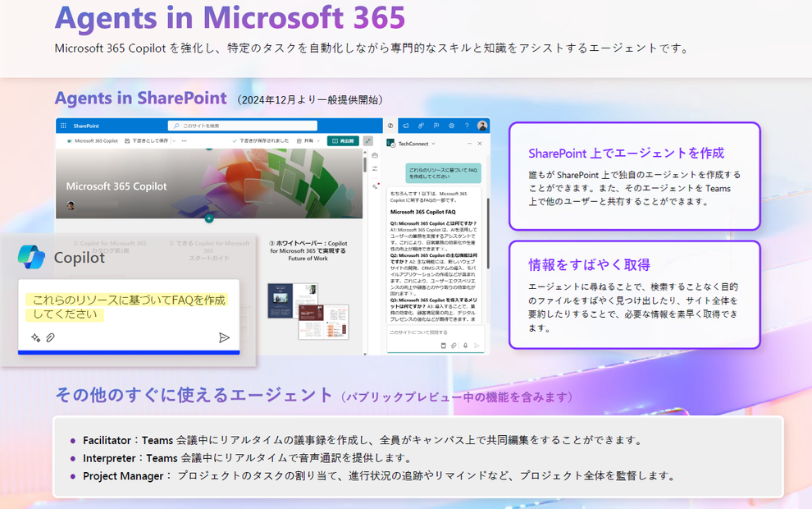The width and height of the screenshot is (812, 509).
Task: Click the paperclip in Copilot prompt box
Action: (50, 338)
